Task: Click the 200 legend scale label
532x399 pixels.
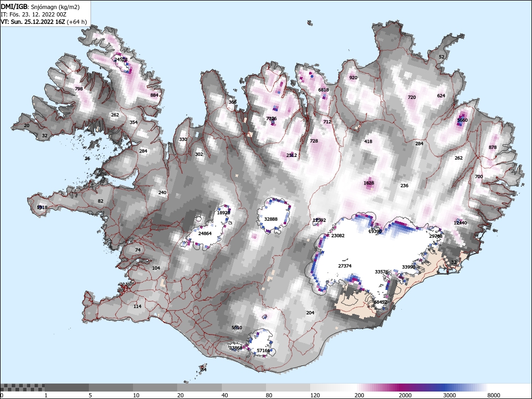Action: click(359, 395)
